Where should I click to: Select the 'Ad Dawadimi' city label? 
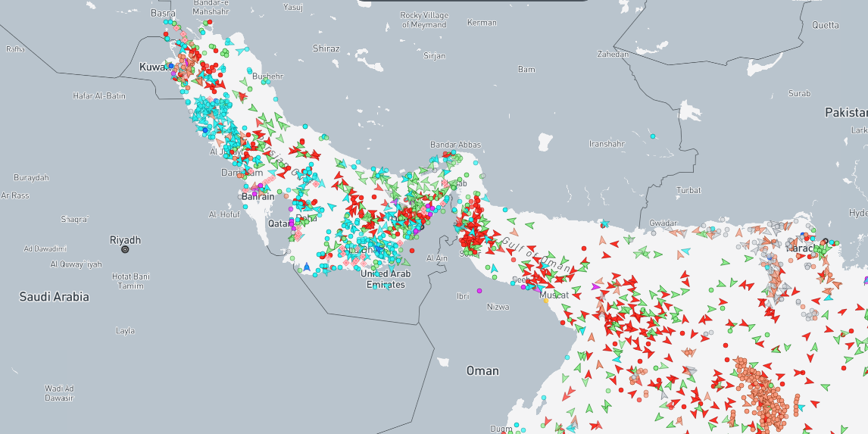45,248
